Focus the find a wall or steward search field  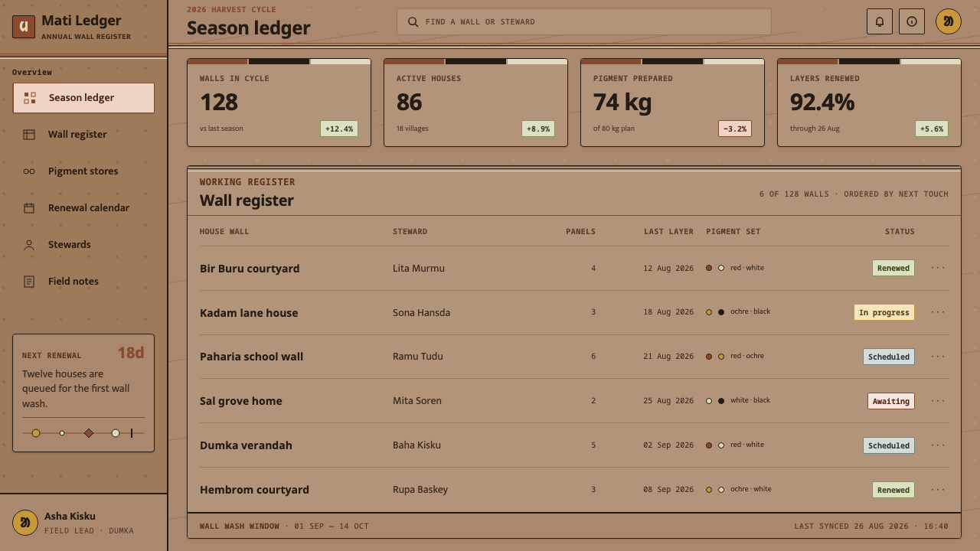[584, 21]
